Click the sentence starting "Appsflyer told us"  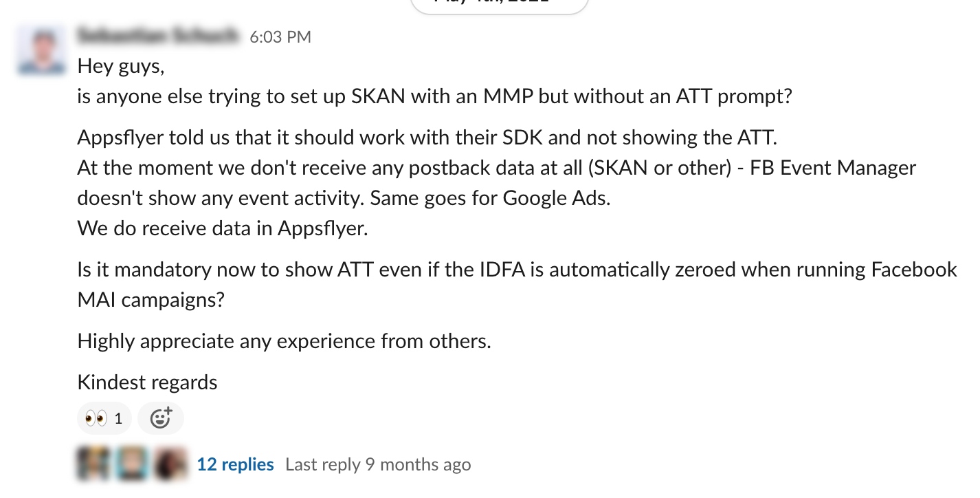point(427,138)
